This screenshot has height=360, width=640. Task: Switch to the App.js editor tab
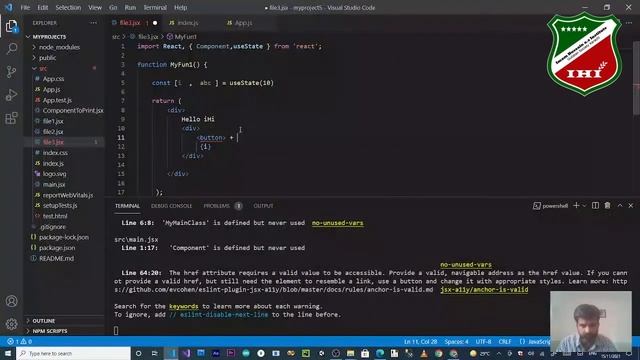243,23
